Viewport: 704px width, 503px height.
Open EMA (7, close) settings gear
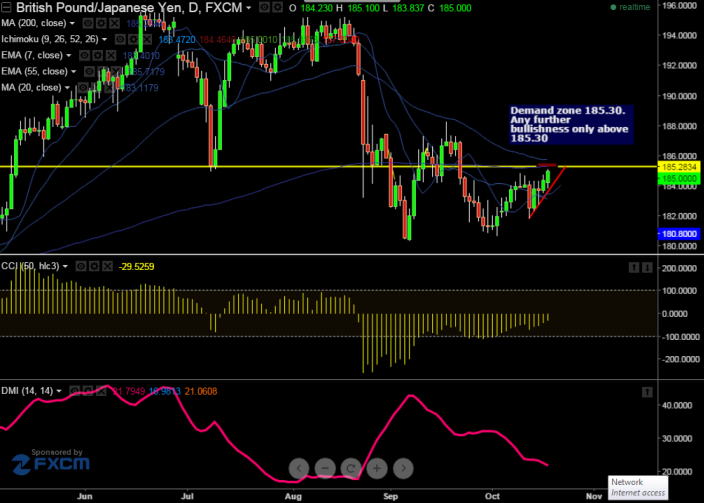(97, 56)
